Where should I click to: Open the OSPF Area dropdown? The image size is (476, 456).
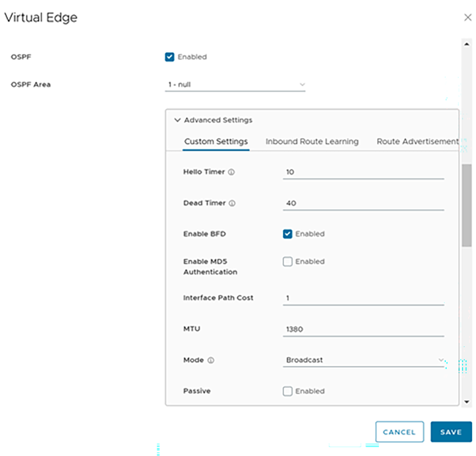click(235, 85)
